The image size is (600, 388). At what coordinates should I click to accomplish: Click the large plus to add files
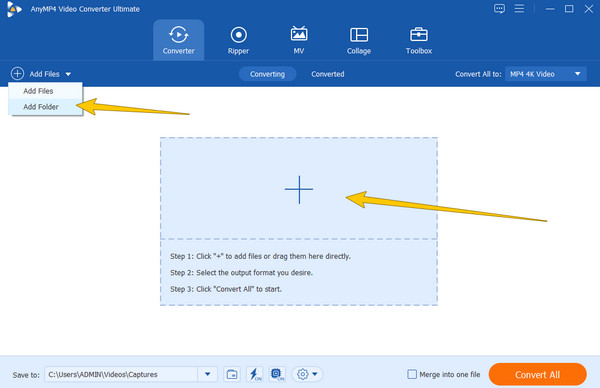[299, 189]
